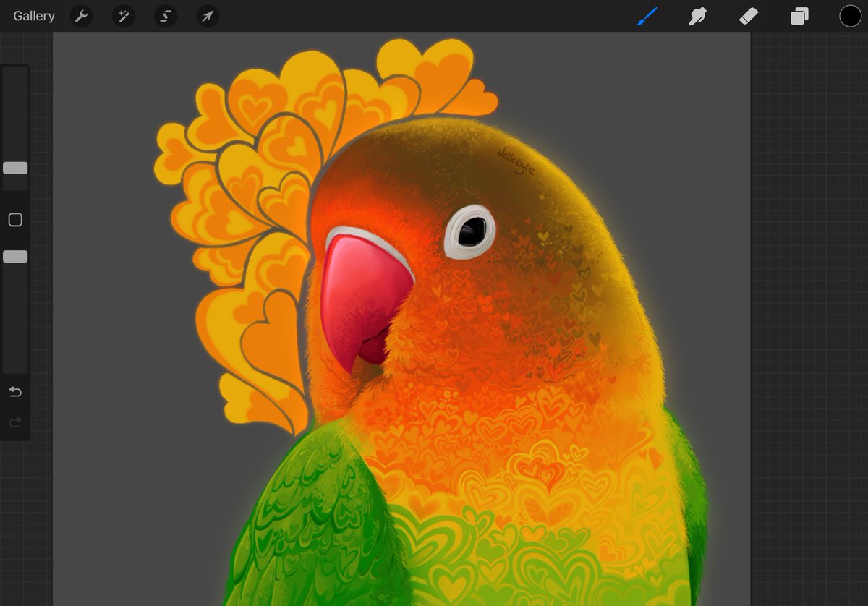Redo the last action
Screen dimensions: 868x606
tap(15, 422)
